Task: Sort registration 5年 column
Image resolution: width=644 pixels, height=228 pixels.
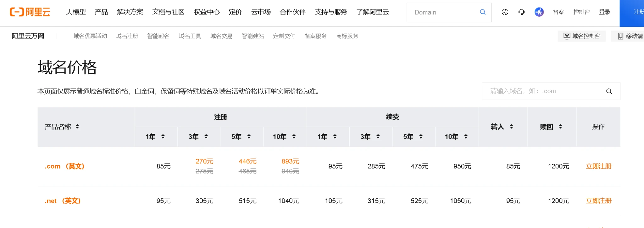Action: tap(249, 136)
